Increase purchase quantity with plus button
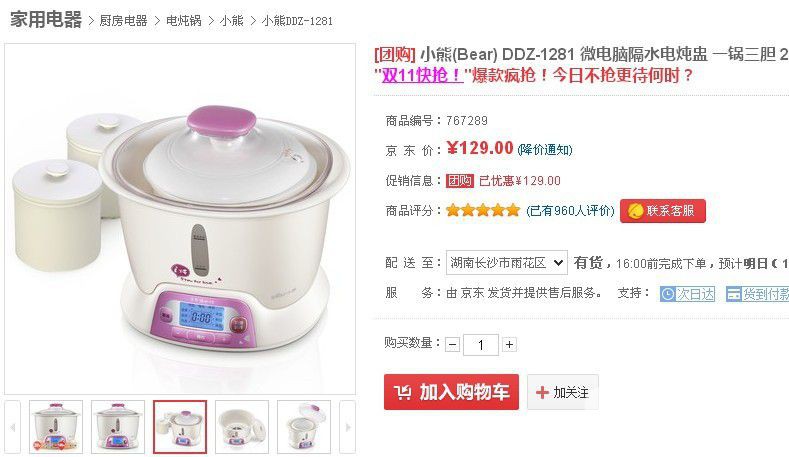789x457 pixels. [509, 344]
